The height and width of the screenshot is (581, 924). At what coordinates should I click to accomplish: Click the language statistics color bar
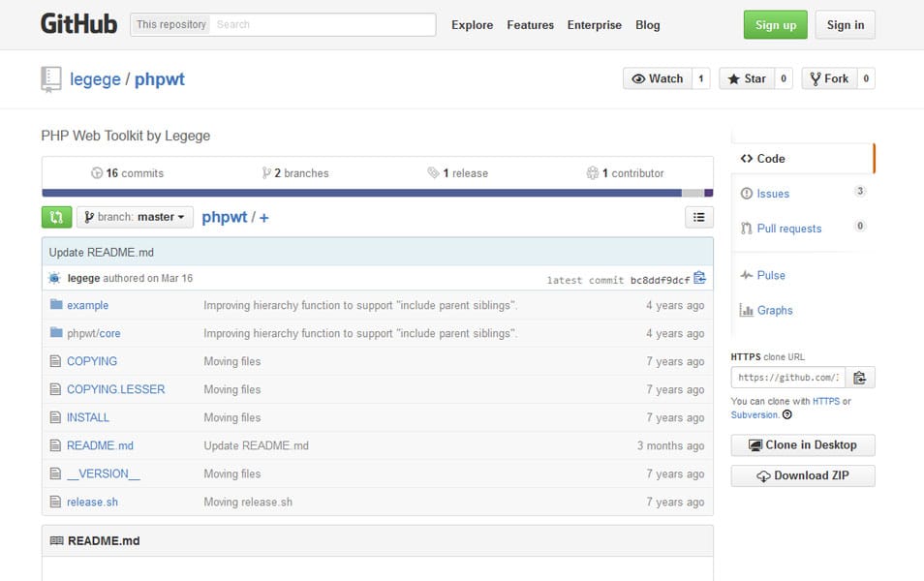[377, 193]
